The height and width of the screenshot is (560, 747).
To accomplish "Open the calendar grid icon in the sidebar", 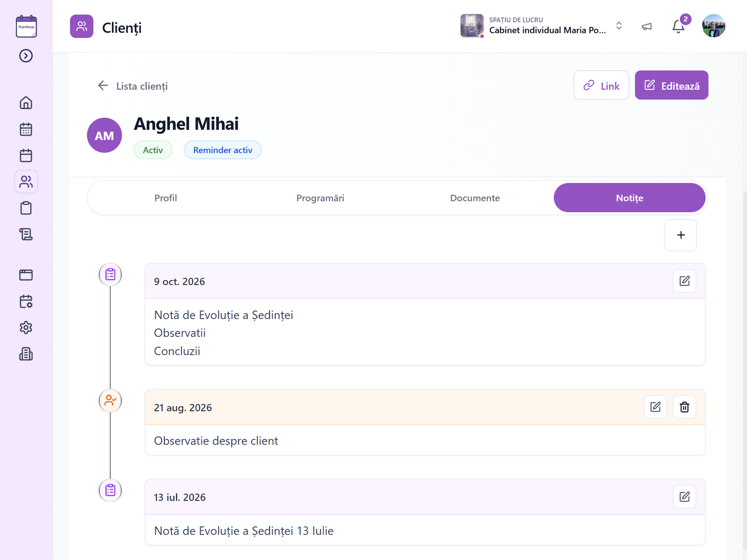I will point(26,129).
